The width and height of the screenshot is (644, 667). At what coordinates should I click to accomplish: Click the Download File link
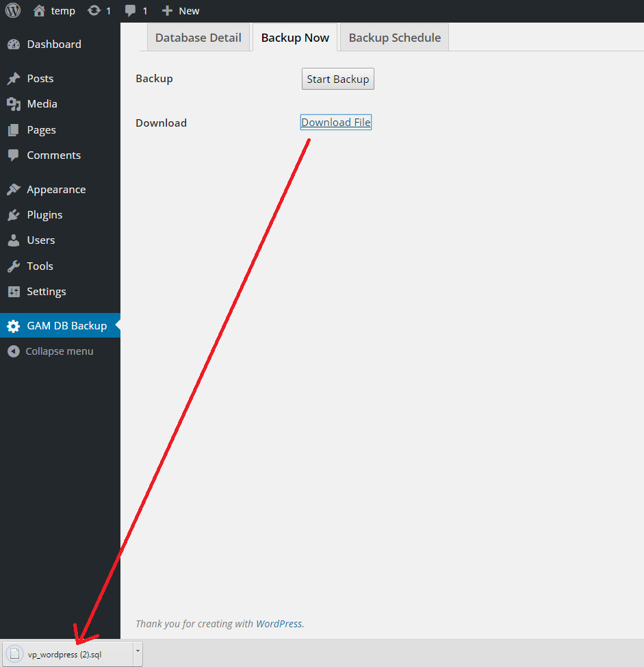(336, 122)
